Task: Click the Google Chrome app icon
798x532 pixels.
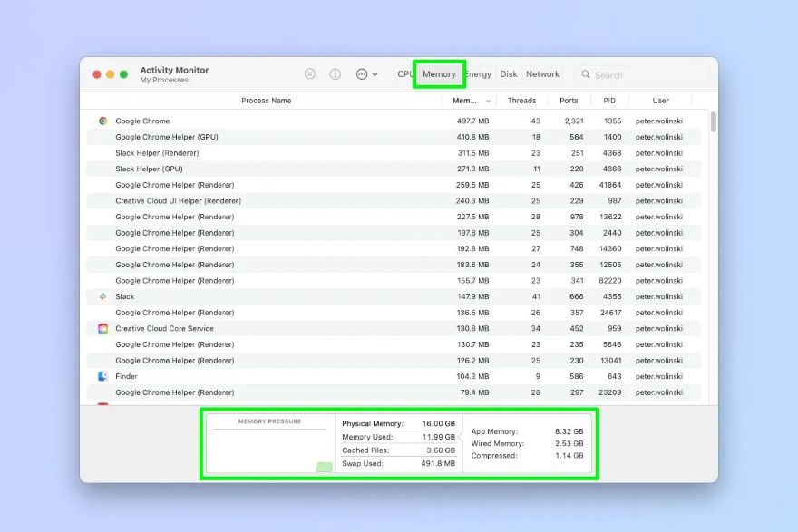Action: (102, 121)
